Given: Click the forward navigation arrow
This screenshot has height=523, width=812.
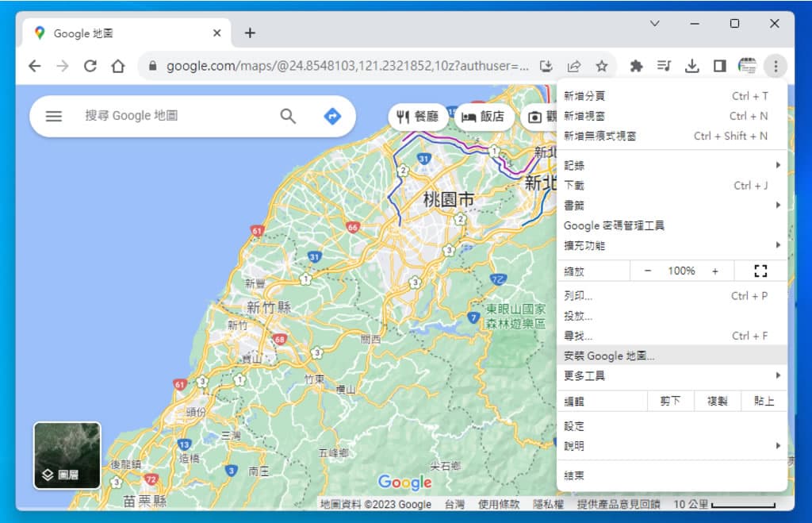Looking at the screenshot, I should click(x=63, y=66).
